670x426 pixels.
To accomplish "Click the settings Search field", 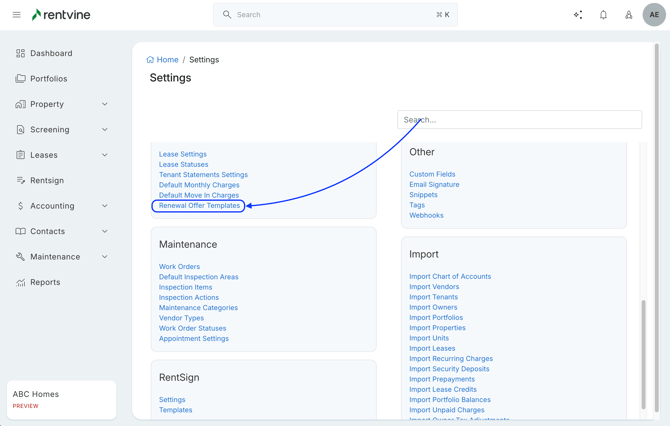I will tap(519, 120).
